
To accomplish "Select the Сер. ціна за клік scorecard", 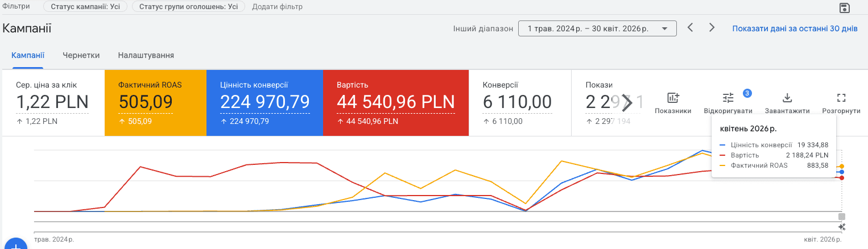I will click(x=53, y=103).
